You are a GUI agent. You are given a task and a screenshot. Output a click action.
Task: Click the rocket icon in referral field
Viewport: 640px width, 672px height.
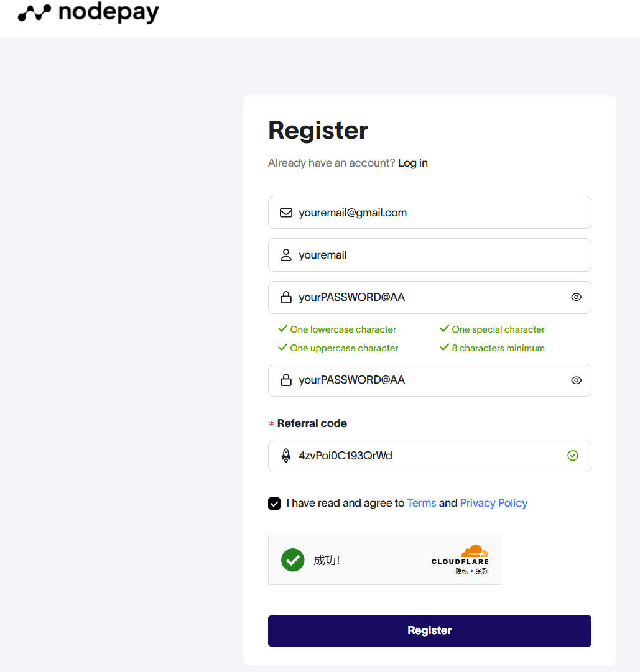[286, 456]
